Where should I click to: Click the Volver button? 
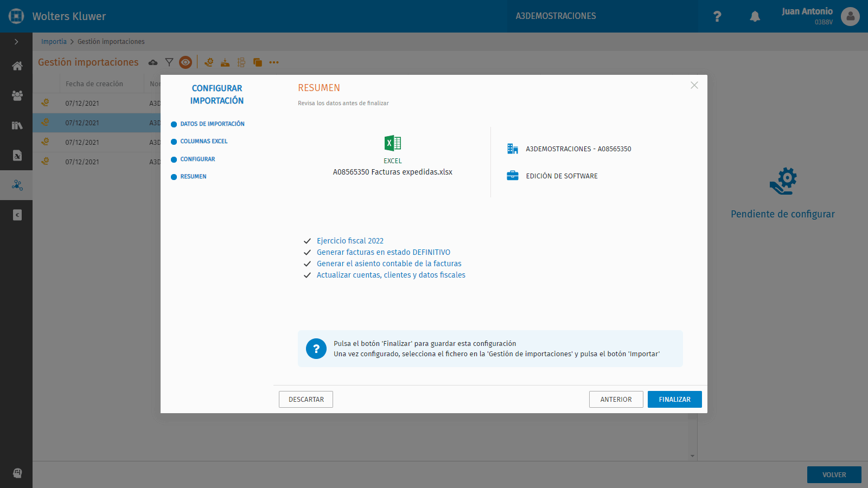[834, 475]
